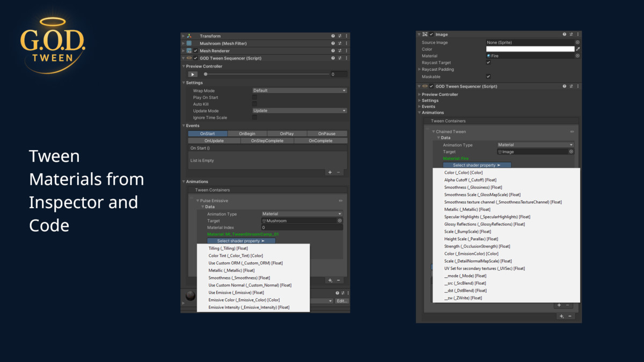Open the Transform component's kebab menu
The height and width of the screenshot is (362, 644).
pos(346,36)
